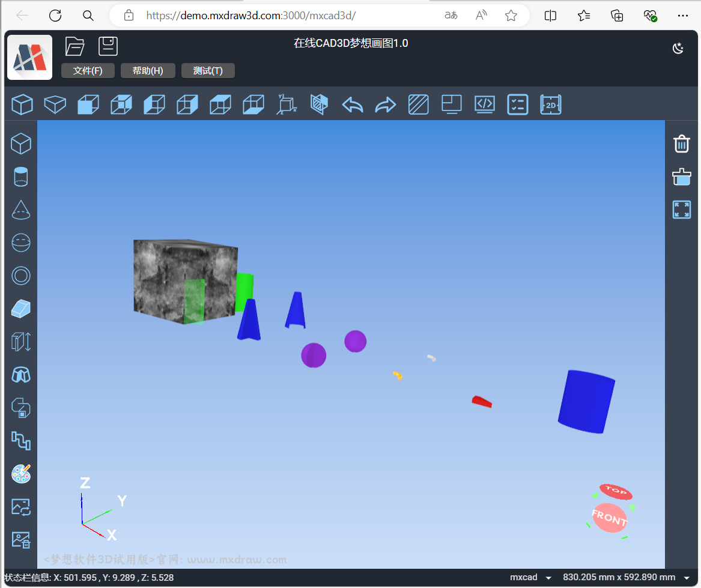Viewport: 701px width, 588px height.
Task: Click the coordinate axes box icon
Action: 287,105
